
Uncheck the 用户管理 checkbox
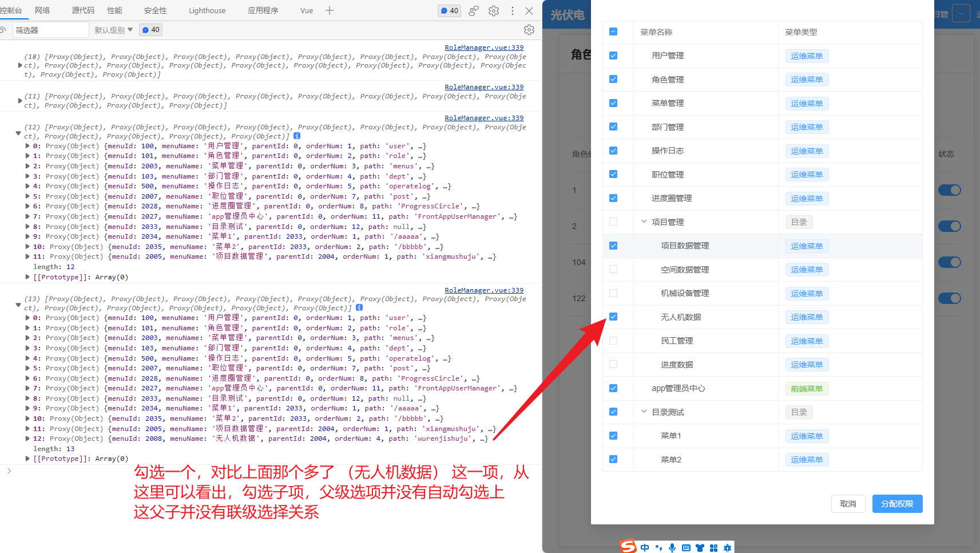(x=613, y=56)
